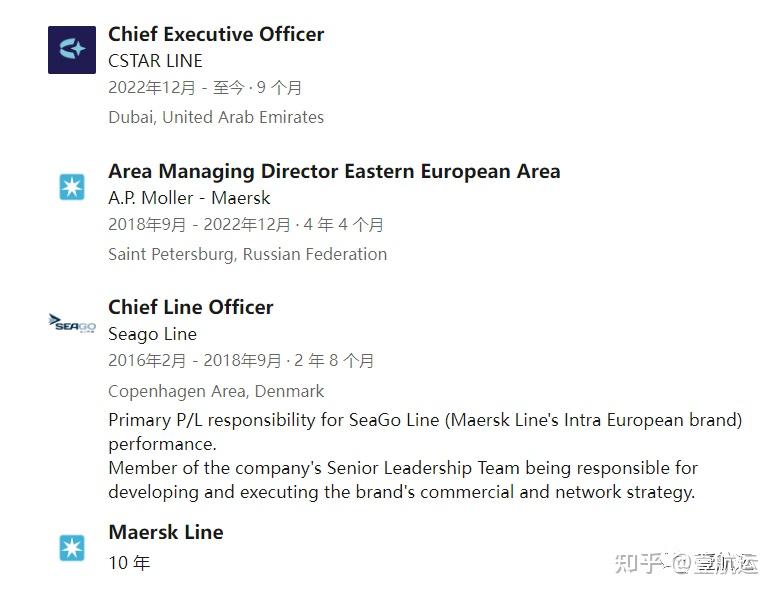Viewport: 778px width, 595px height.
Task: Click the Saint Petersburg, Russian Federation location
Action: coord(247,254)
